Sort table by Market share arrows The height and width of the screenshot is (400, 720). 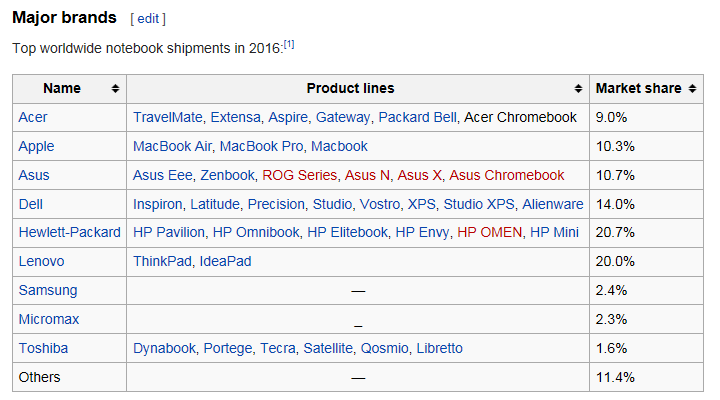click(x=692, y=89)
